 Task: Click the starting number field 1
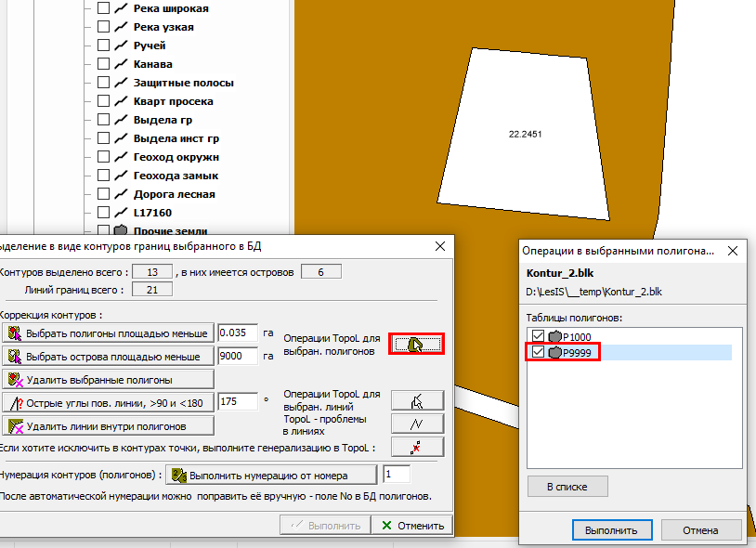tap(397, 475)
